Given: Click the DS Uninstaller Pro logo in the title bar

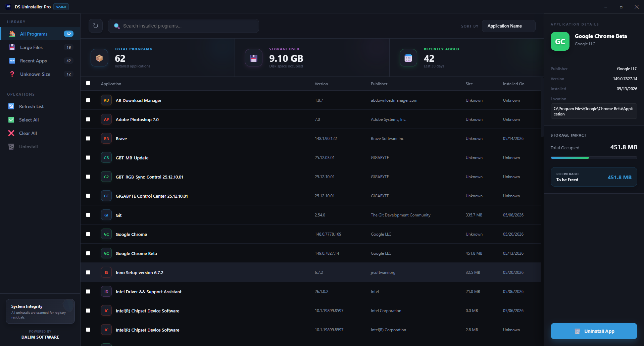Looking at the screenshot, I should [8, 7].
